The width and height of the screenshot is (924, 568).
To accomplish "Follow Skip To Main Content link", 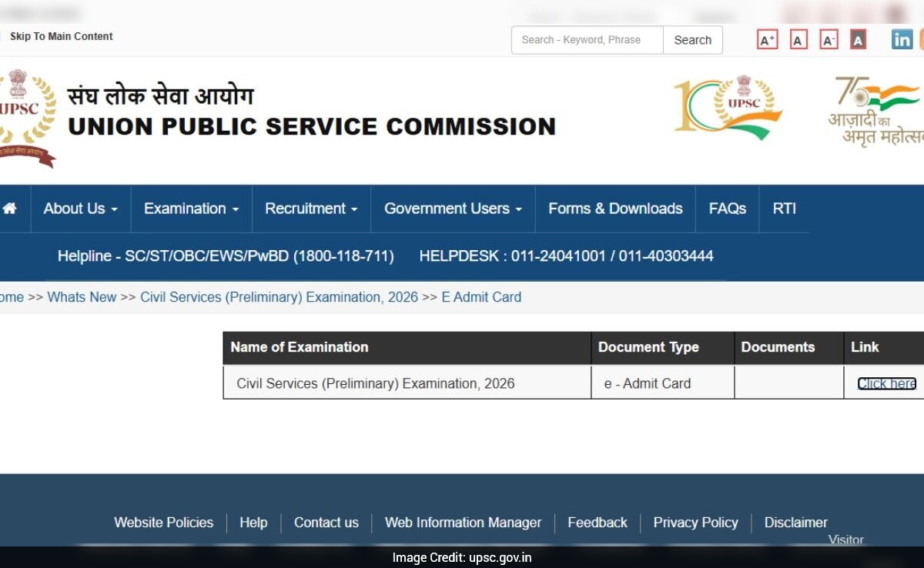I will [62, 36].
